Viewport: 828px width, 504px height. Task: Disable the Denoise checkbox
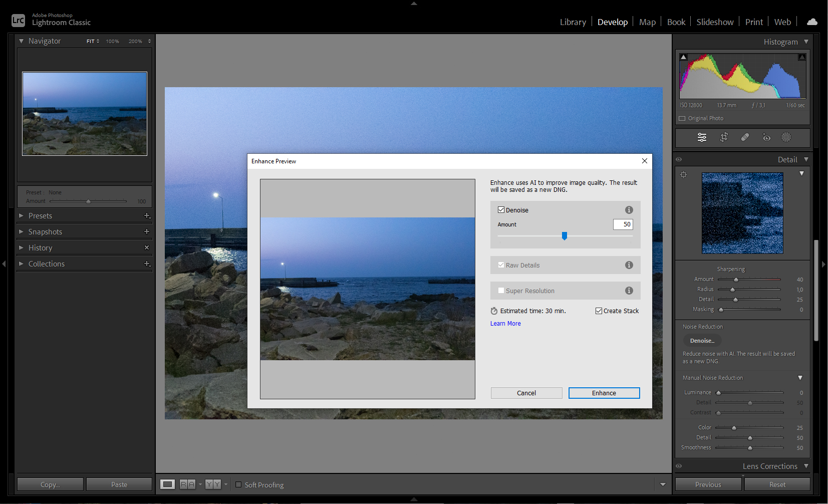click(x=501, y=209)
